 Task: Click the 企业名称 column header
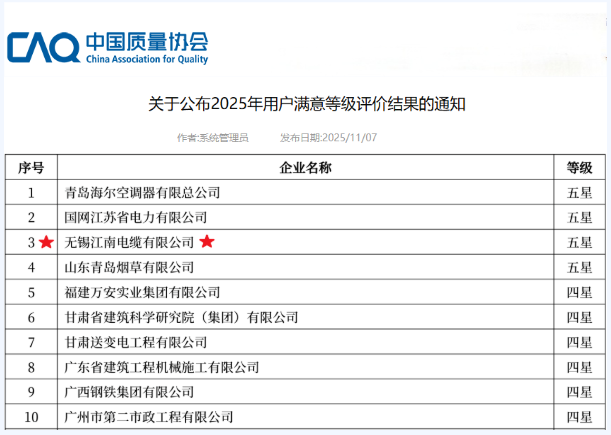(305, 167)
